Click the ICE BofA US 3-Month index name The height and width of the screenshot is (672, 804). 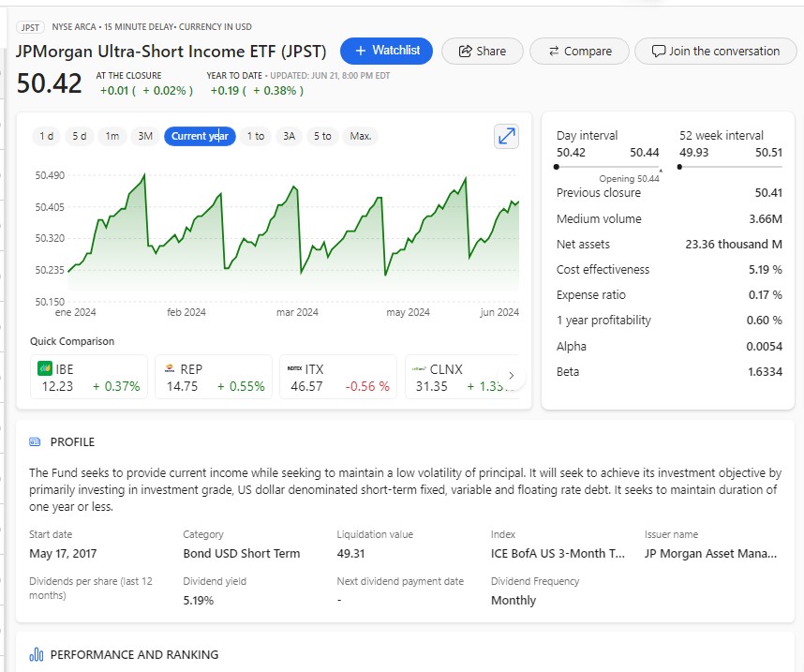point(558,554)
